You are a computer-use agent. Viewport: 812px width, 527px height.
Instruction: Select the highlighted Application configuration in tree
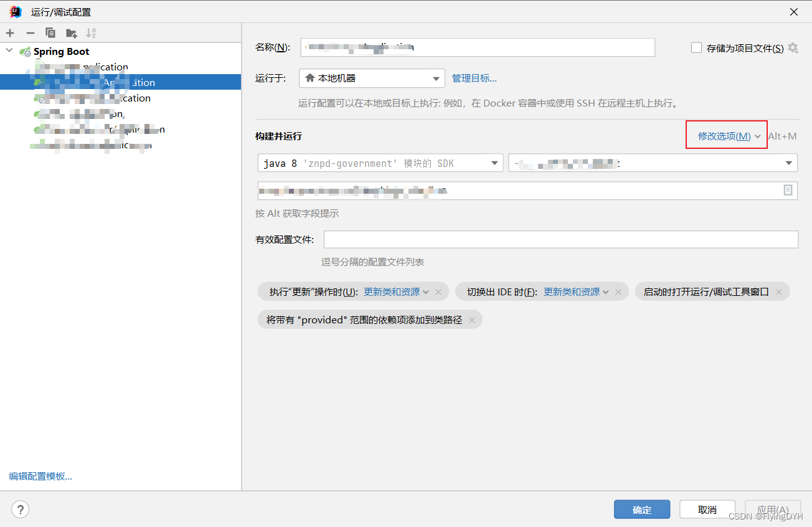pos(120,82)
